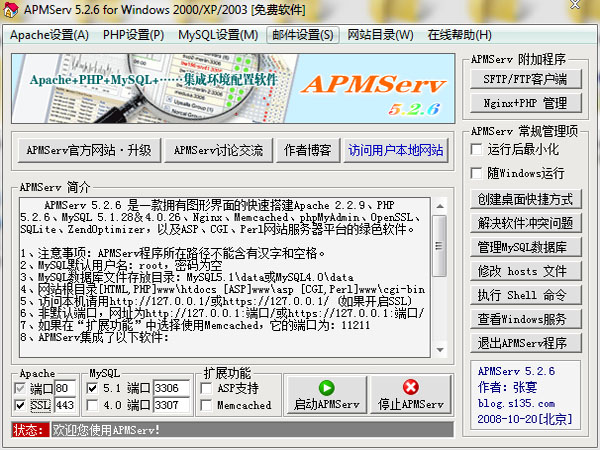Toggle the Apache SSL checkbox
Image resolution: width=600 pixels, height=450 pixels.
click(x=20, y=405)
